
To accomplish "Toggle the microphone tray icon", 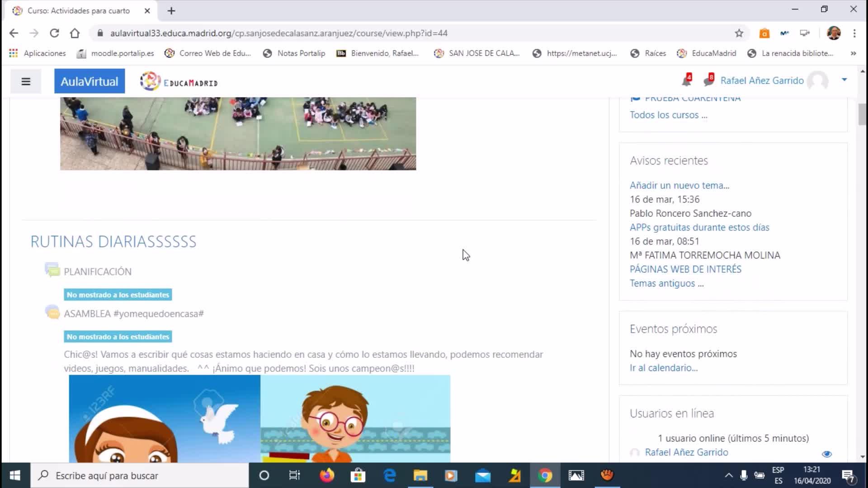I will [x=744, y=475].
